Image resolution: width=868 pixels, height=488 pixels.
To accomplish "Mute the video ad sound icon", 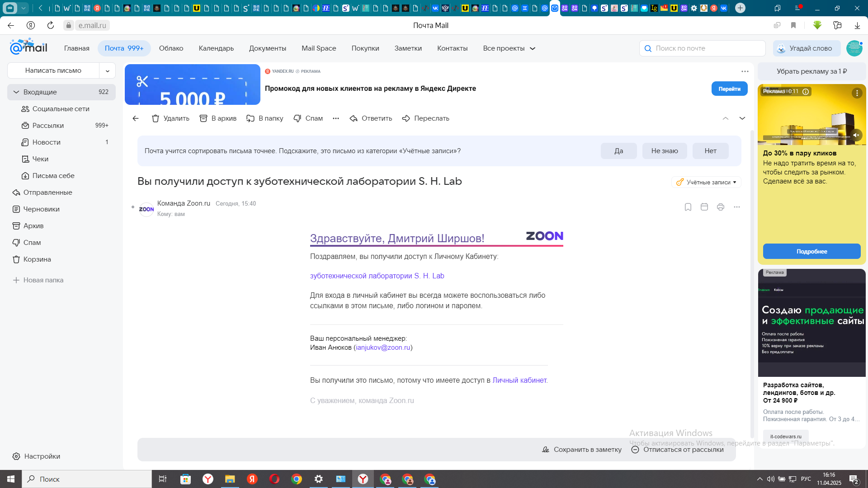I will pyautogui.click(x=856, y=135).
